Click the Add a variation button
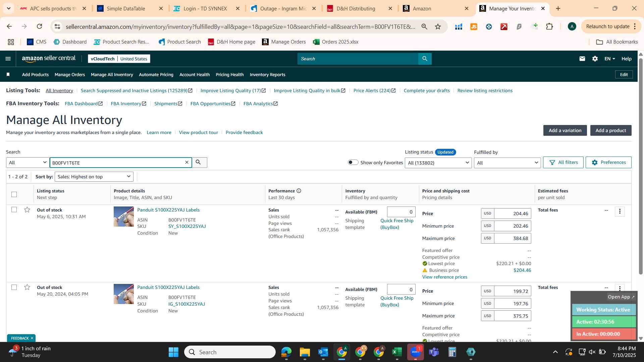The height and width of the screenshot is (362, 644). 565,130
